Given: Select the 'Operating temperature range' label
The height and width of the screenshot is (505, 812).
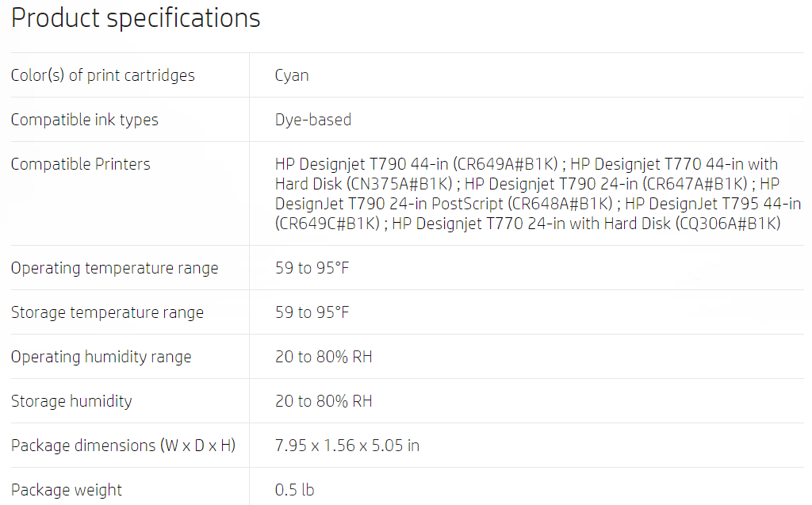Looking at the screenshot, I should coord(114,268).
